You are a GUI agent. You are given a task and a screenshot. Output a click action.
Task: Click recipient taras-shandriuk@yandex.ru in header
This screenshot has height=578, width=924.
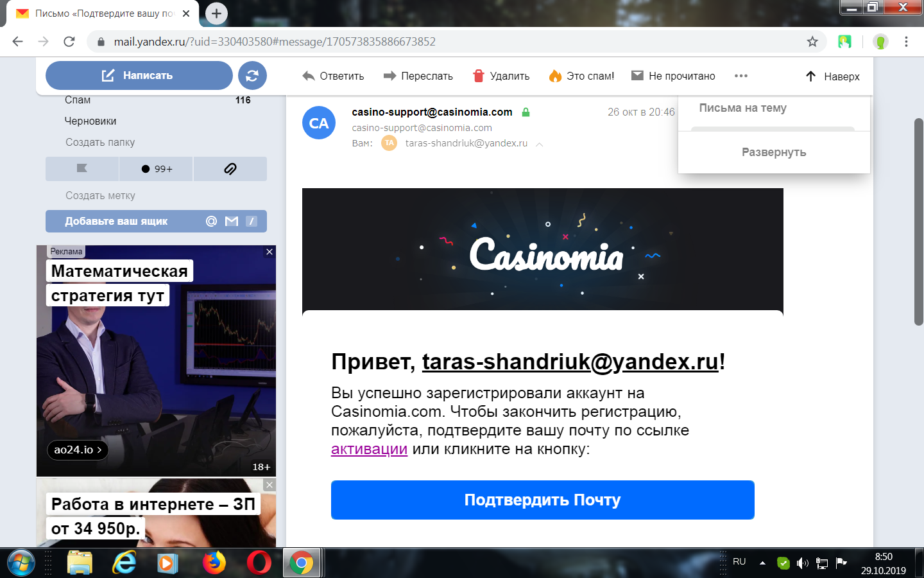466,143
